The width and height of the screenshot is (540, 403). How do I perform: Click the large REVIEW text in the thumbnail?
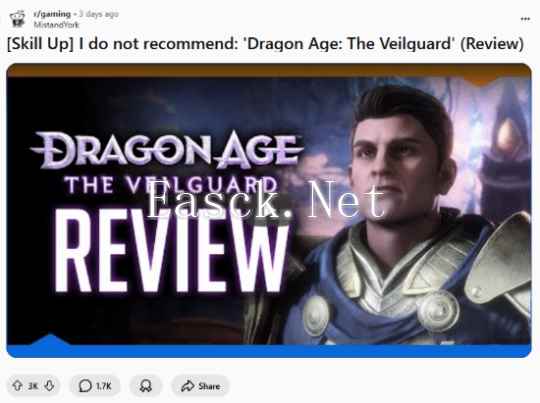[171, 251]
